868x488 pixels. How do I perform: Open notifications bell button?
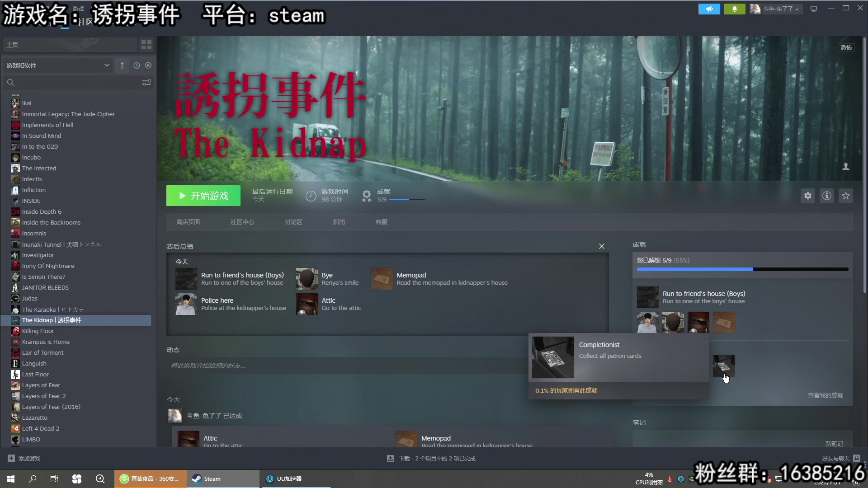click(x=735, y=9)
